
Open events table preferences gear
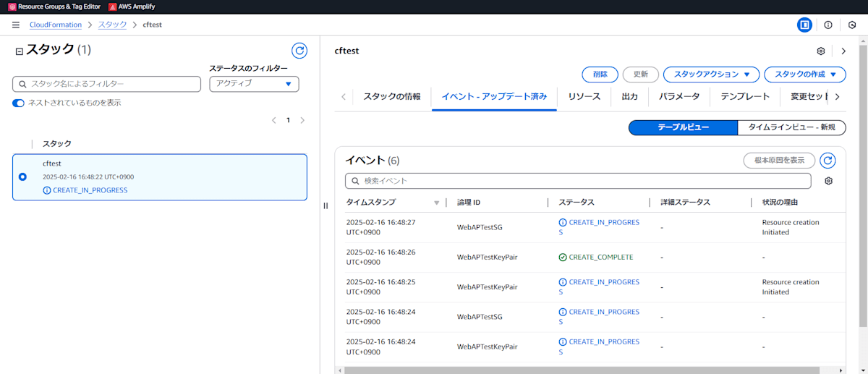pyautogui.click(x=829, y=181)
